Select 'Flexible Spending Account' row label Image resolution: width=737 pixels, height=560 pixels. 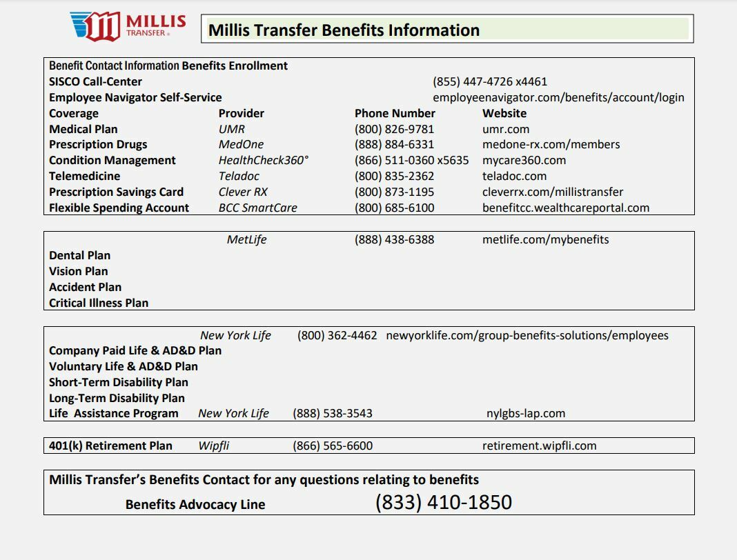[119, 208]
